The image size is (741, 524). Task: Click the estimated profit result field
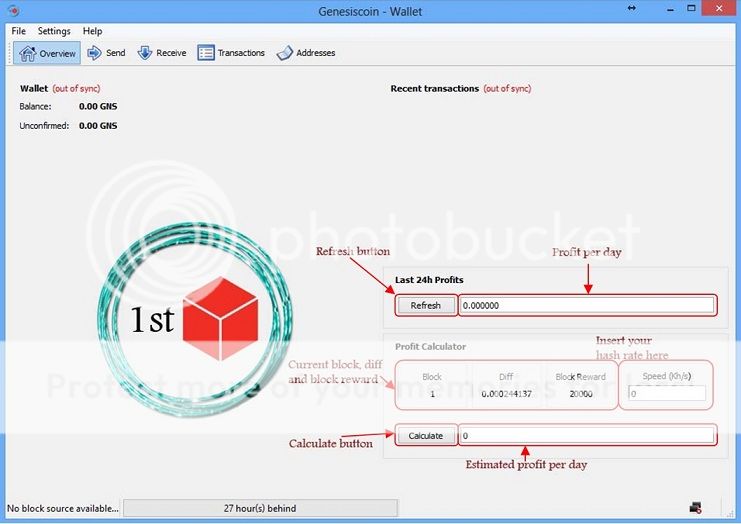[586, 436]
